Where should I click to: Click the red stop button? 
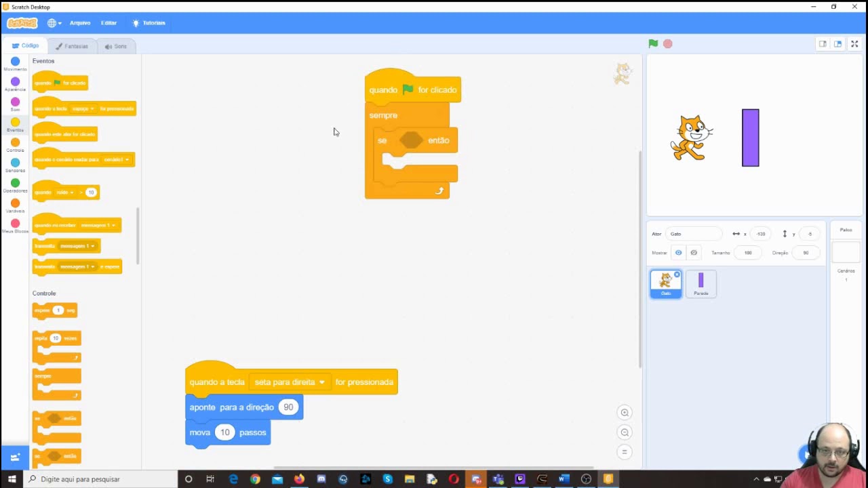668,43
